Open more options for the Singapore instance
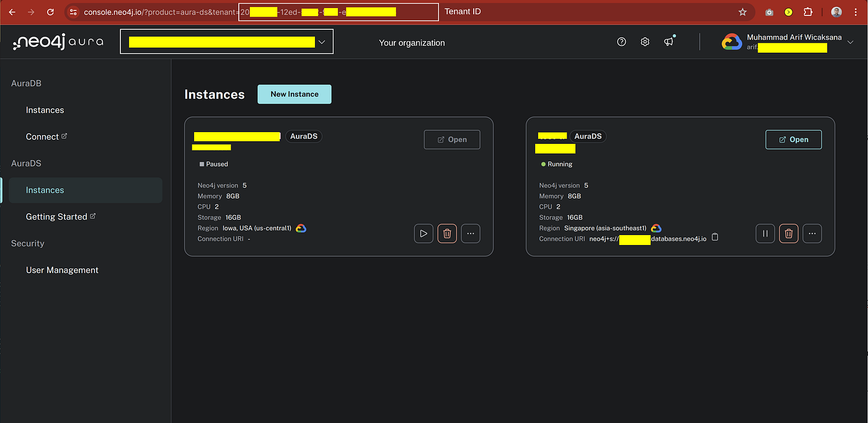The height and width of the screenshot is (423, 868). [x=812, y=233]
